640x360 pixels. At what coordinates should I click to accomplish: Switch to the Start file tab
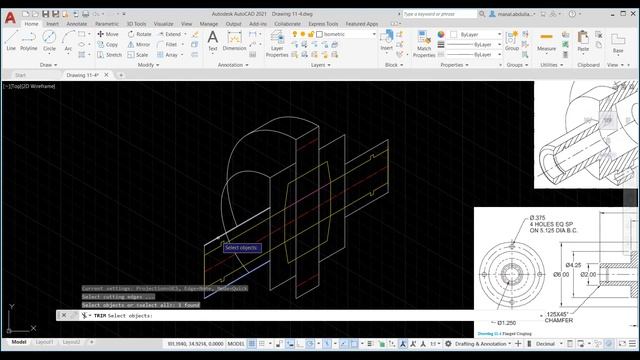click(20, 75)
